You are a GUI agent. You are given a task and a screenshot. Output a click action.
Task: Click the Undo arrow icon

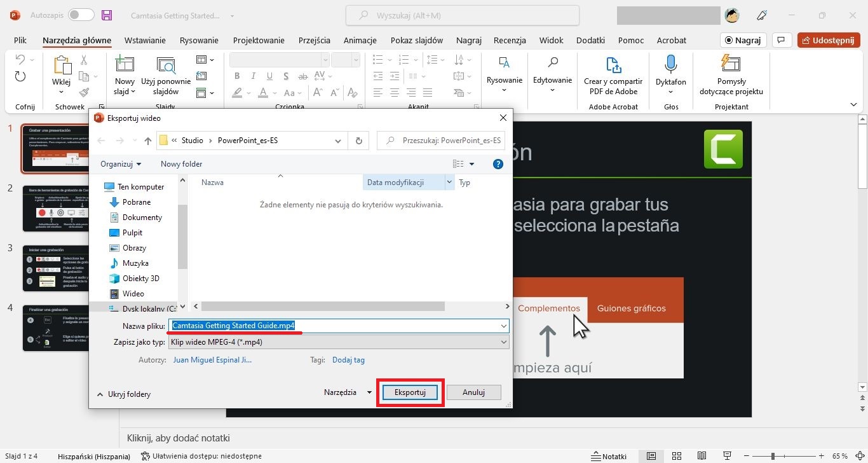click(20, 60)
